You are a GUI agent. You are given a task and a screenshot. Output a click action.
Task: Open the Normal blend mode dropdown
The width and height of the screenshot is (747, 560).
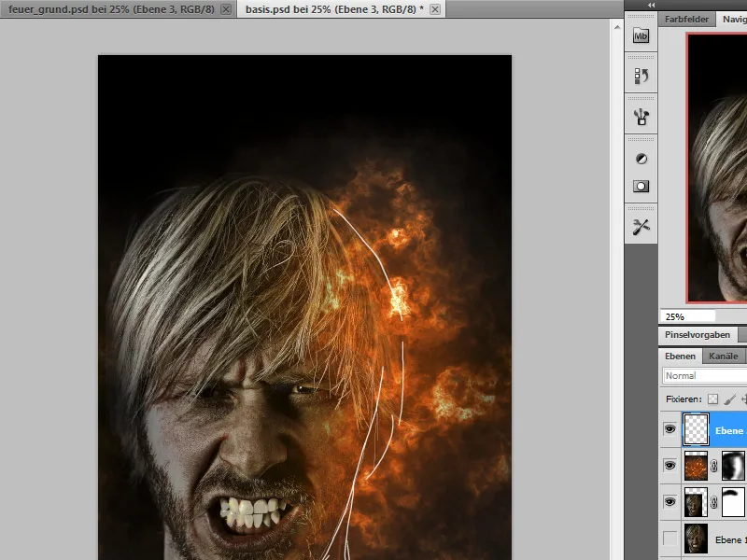click(x=705, y=376)
